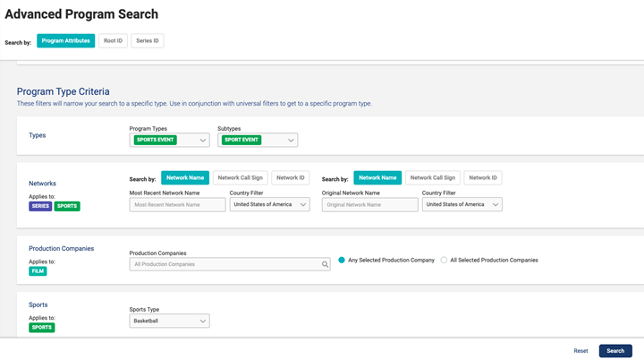Expand the Sports Type Basketball dropdown
Image resolution: width=644 pixels, height=360 pixels.
click(169, 321)
